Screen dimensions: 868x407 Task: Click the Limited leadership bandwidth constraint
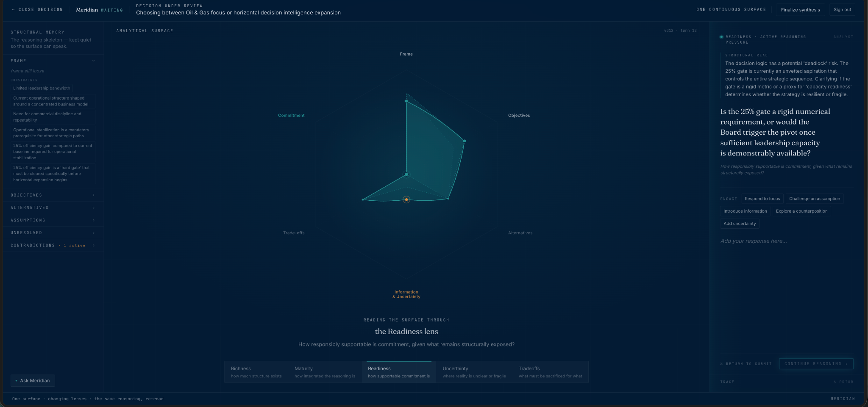(42, 88)
